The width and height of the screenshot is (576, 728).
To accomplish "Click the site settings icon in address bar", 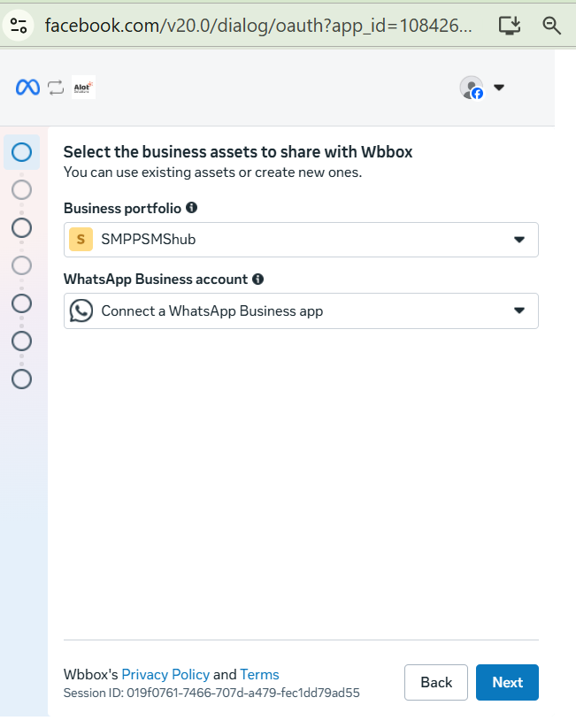I will (x=19, y=26).
